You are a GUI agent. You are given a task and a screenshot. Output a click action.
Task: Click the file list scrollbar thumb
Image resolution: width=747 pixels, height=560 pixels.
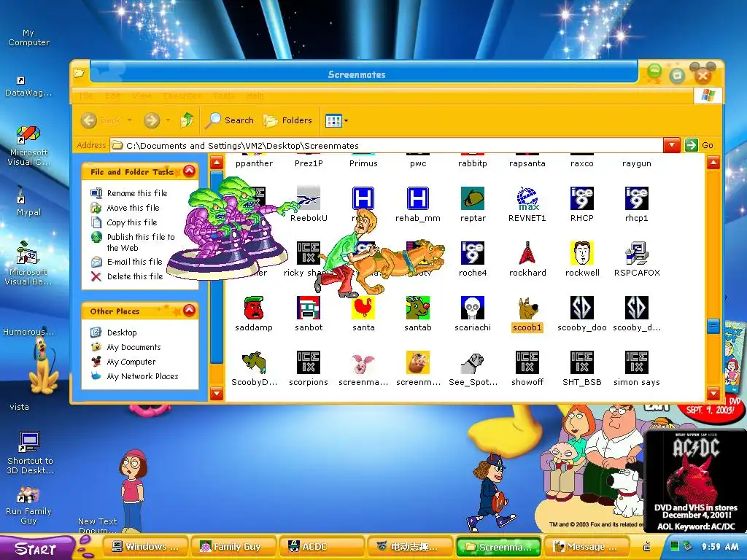click(x=713, y=326)
